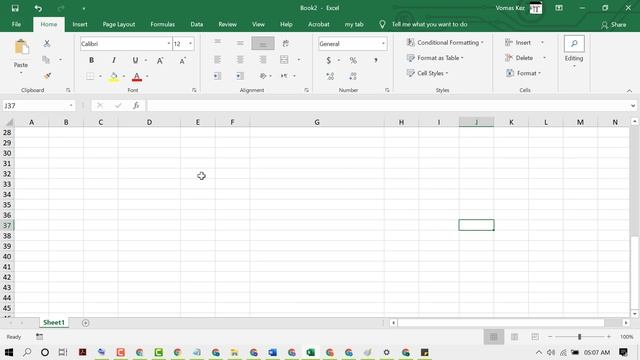
Task: Apply the red font color
Action: (137, 76)
